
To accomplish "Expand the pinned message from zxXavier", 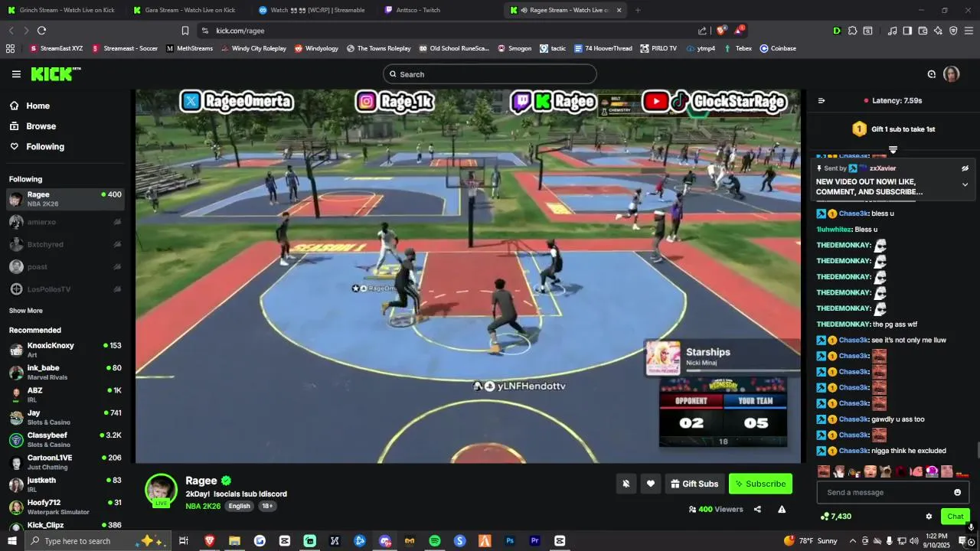I will coord(965,184).
